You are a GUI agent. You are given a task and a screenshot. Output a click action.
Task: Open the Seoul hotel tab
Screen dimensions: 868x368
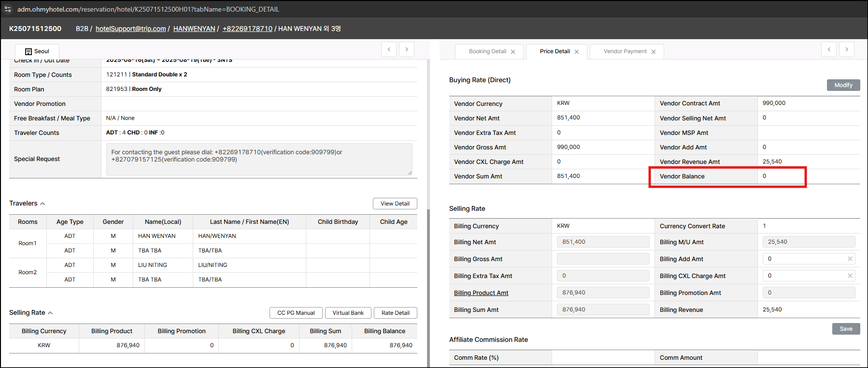coord(37,51)
